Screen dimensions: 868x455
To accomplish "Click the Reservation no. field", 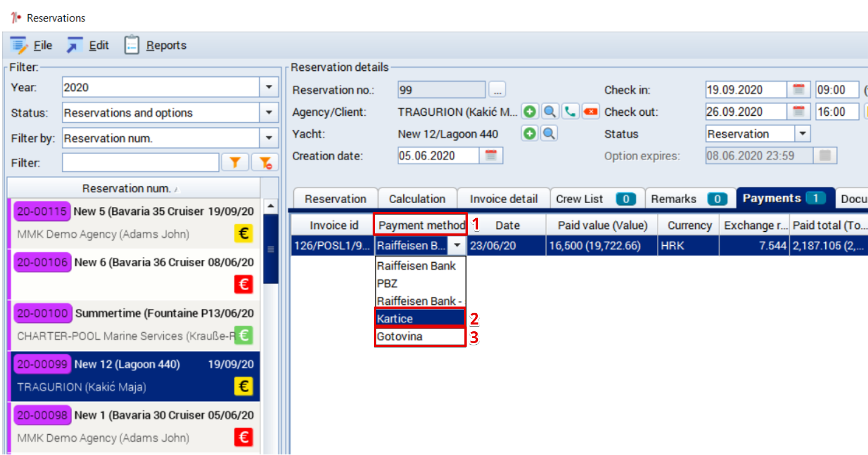I will pyautogui.click(x=441, y=90).
